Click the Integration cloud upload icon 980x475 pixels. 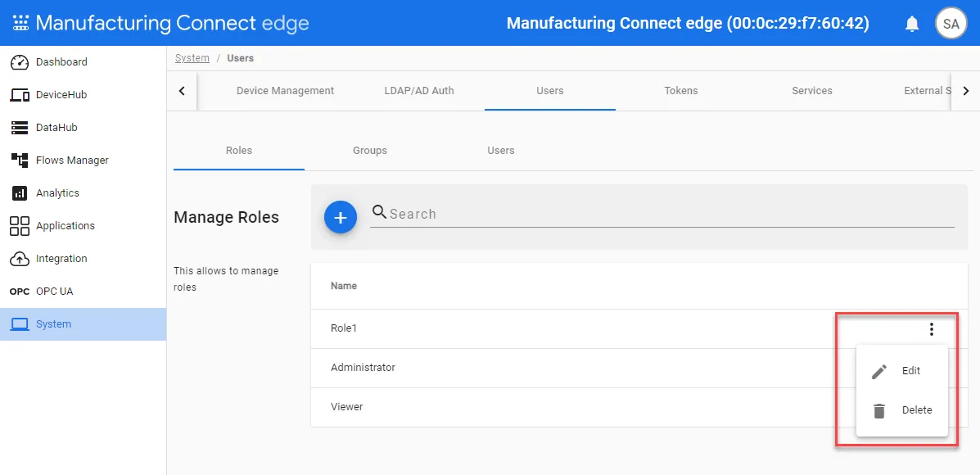20,259
